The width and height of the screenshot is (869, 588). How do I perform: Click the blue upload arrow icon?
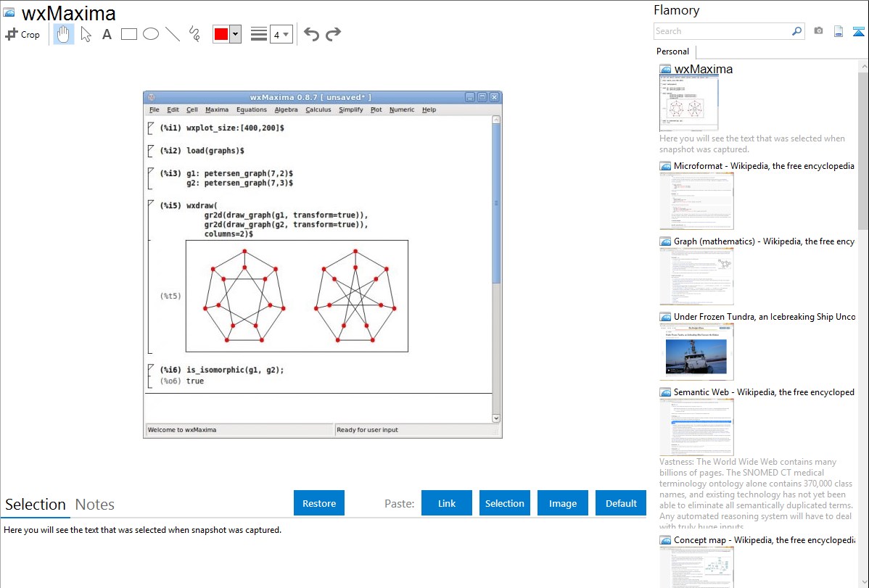tap(858, 31)
